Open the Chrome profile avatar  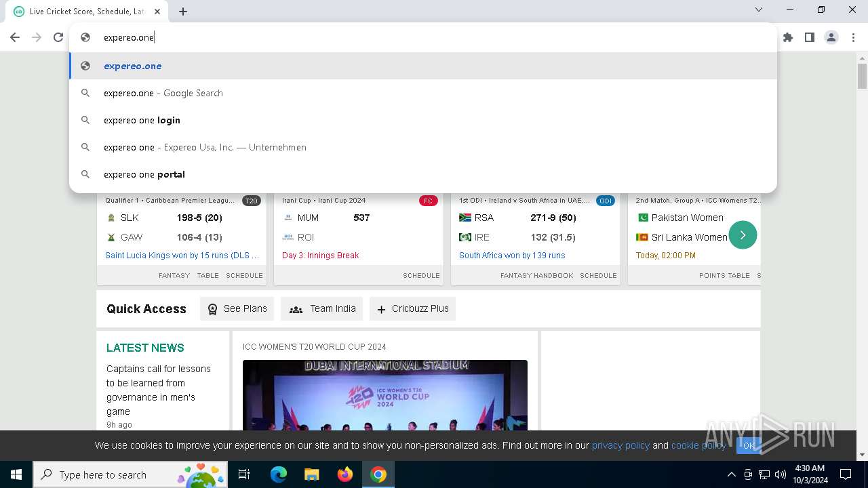point(831,37)
